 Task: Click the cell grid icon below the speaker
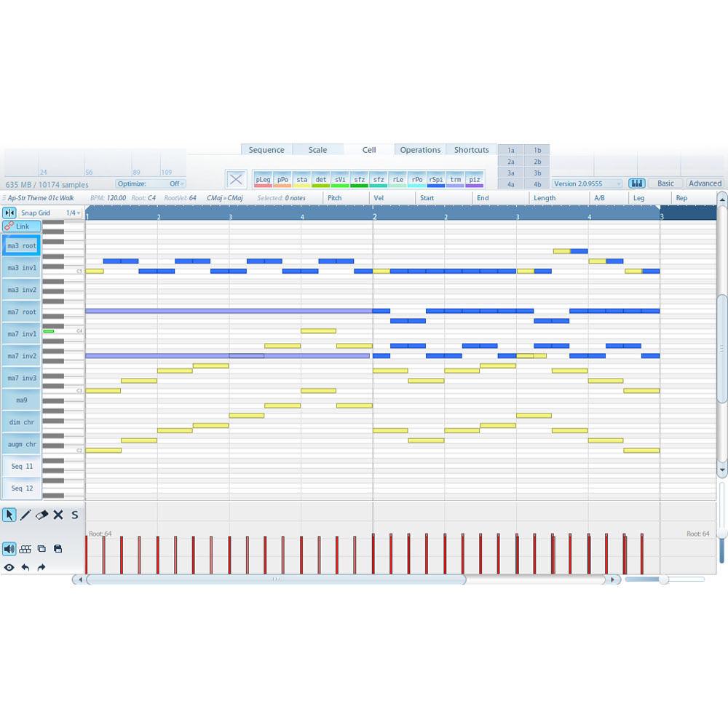25,548
